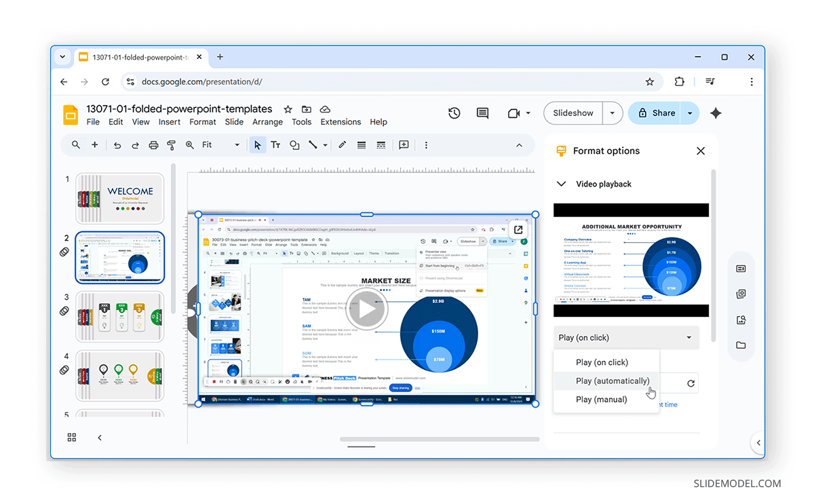
Task: Print the presentation from the toolbar
Action: click(153, 144)
